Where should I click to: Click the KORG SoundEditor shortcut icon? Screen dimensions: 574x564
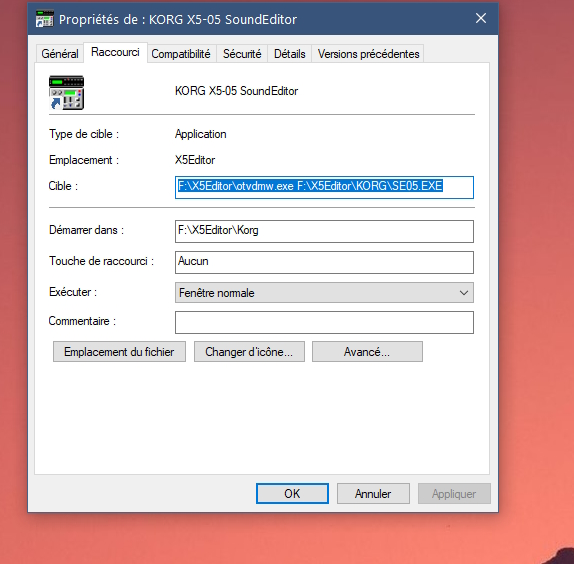(x=67, y=93)
